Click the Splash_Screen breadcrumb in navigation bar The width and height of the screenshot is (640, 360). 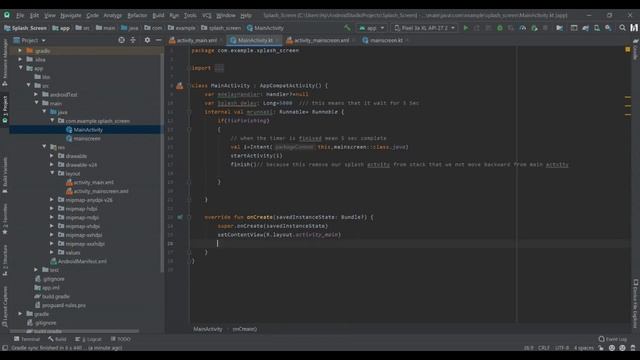25,28
